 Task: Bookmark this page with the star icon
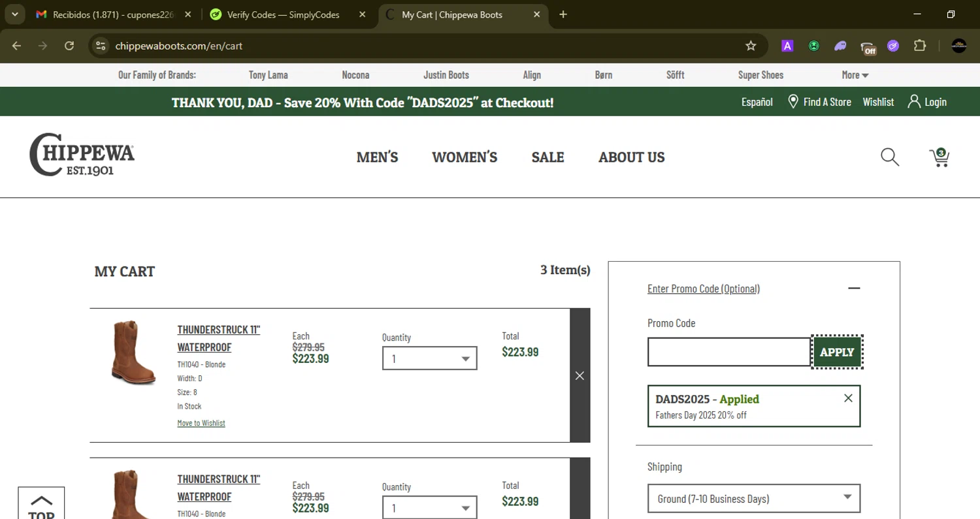click(751, 46)
